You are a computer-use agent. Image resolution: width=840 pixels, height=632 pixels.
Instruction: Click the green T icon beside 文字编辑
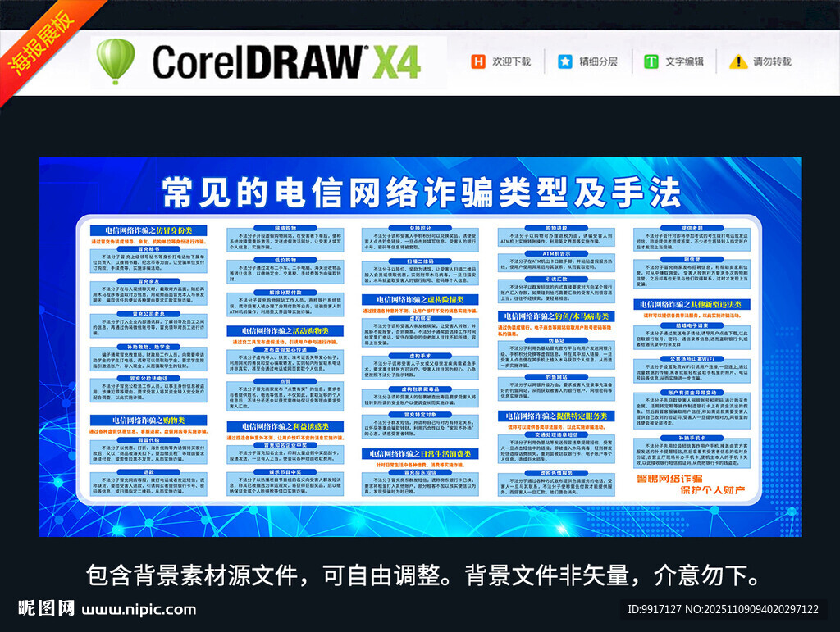pos(651,61)
